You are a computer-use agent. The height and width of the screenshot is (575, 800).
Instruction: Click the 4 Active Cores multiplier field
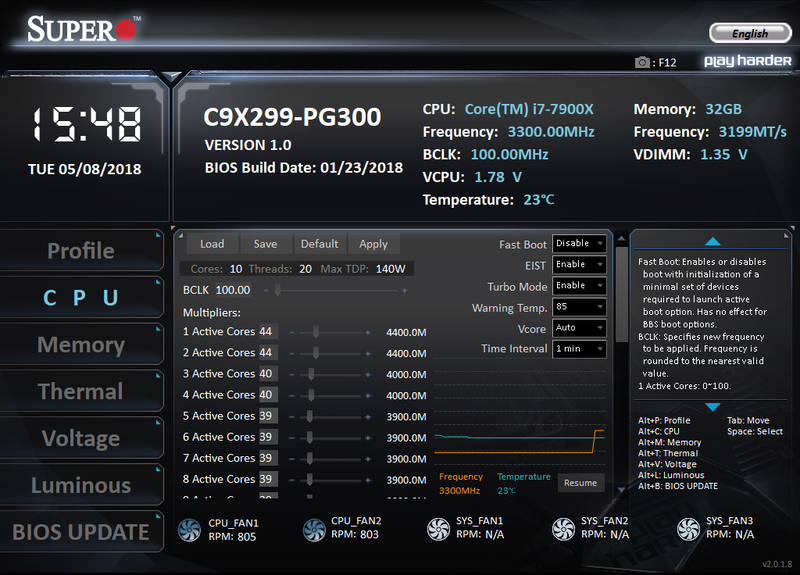click(x=268, y=395)
